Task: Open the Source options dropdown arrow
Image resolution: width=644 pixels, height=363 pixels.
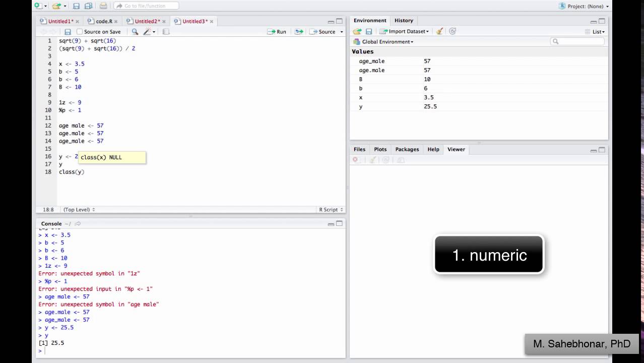Action: click(342, 32)
